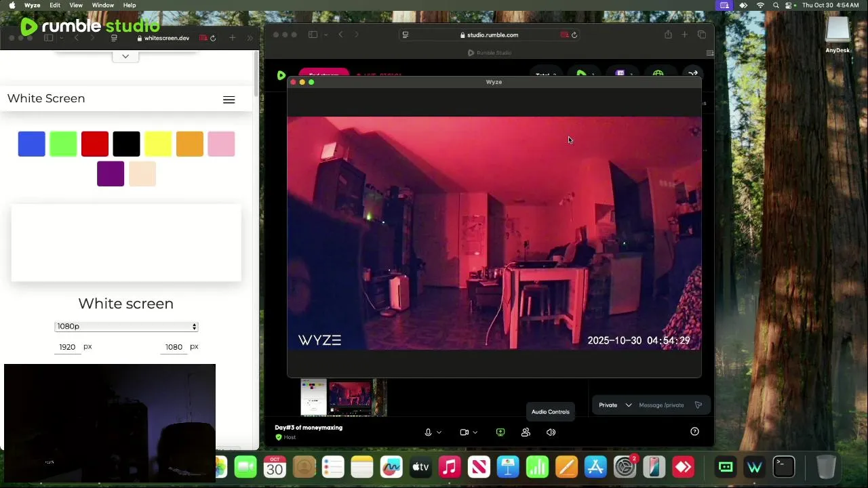Image resolution: width=868 pixels, height=488 pixels.
Task: Open Music from the Dock
Action: coord(450,467)
